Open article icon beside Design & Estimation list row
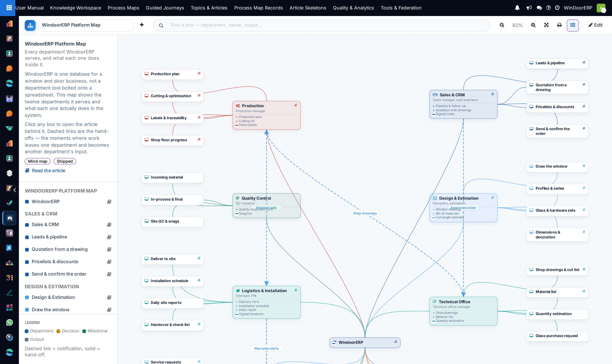612x364 pixels. 109,298
